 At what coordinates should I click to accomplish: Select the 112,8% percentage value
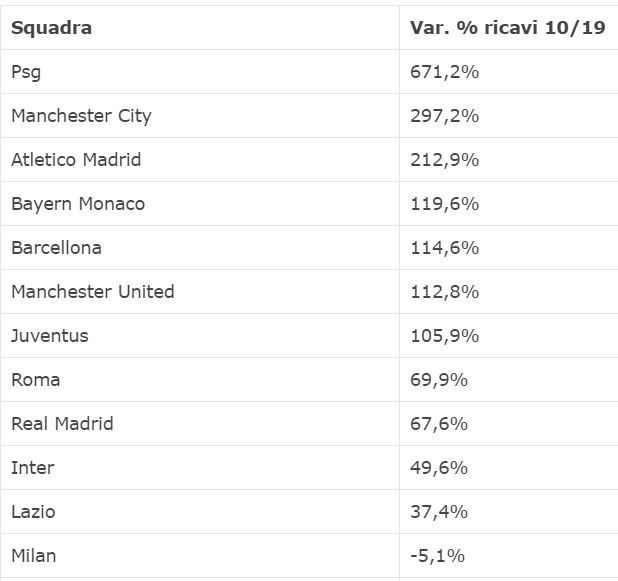pyautogui.click(x=444, y=292)
